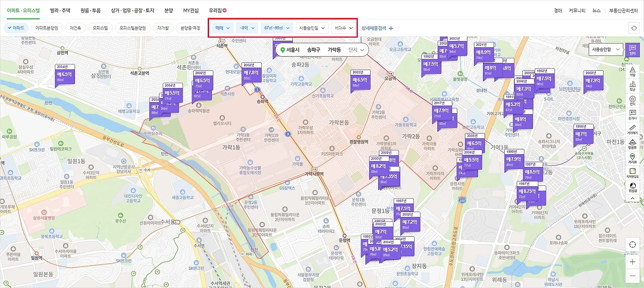
Task: Toggle the 오피스텔분양권 filter chip
Action: pos(132,28)
